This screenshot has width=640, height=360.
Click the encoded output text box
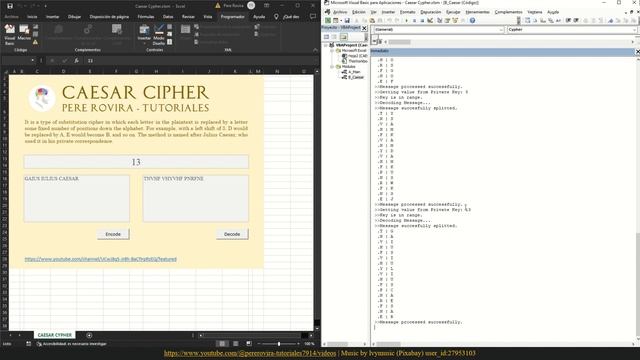click(x=196, y=199)
